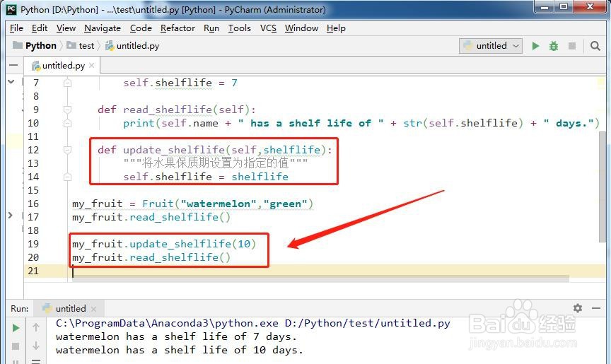Open the Help menu
The image size is (611, 364).
336,28
